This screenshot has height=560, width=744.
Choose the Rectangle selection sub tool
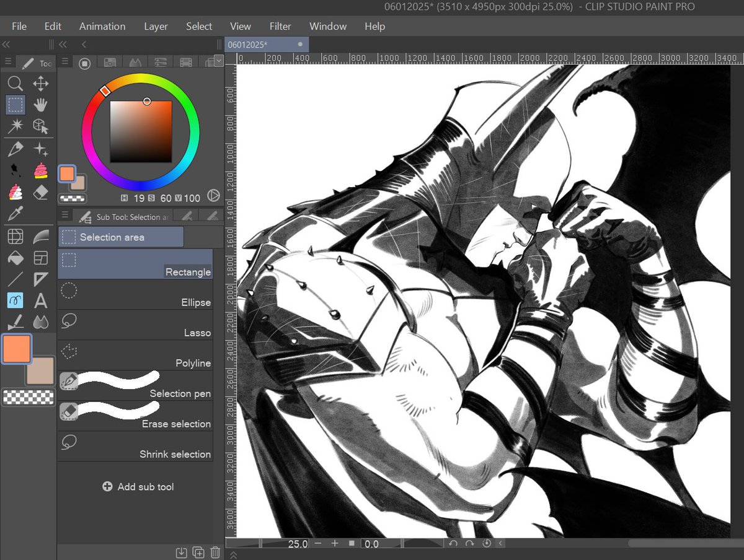(135, 264)
